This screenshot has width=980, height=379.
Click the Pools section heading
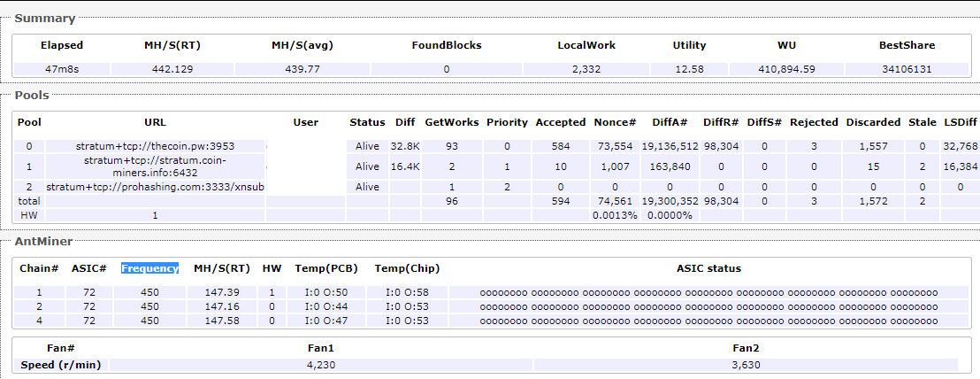[x=32, y=95]
